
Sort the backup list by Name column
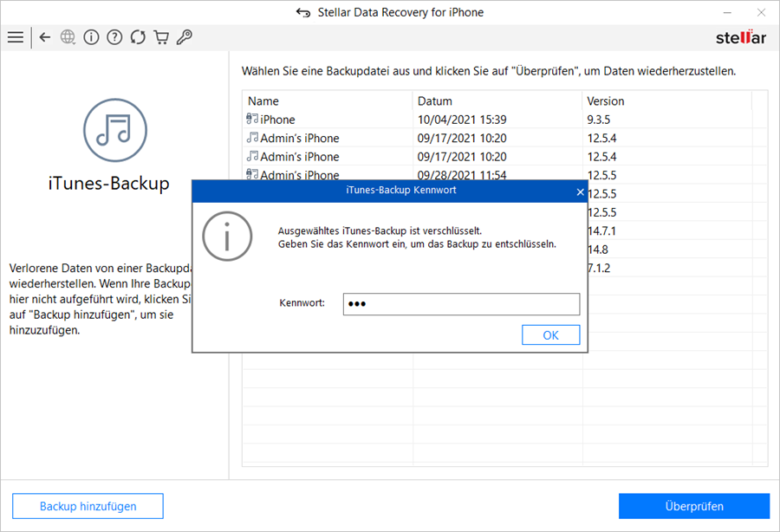[328, 101]
